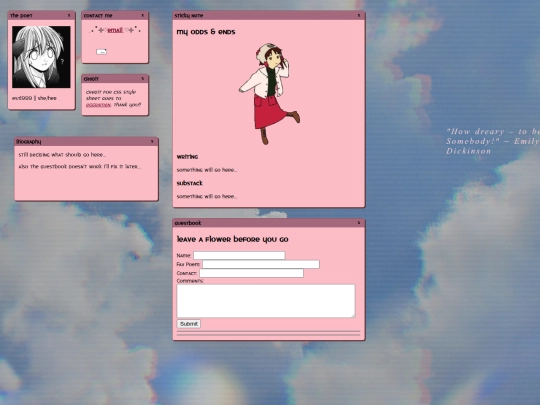Viewport: 540px width, 405px height.
Task: Click the Comments label in guestbook
Action: 190,281
